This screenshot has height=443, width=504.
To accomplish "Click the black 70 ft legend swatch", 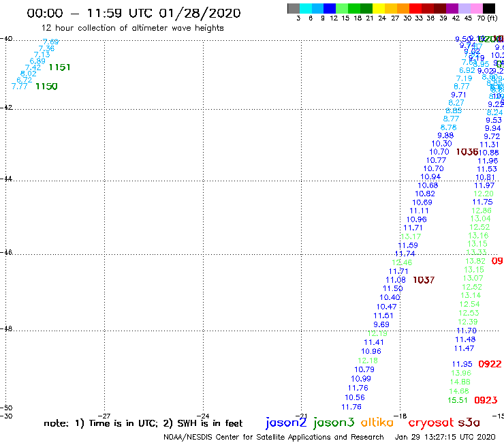I will pos(489,8).
